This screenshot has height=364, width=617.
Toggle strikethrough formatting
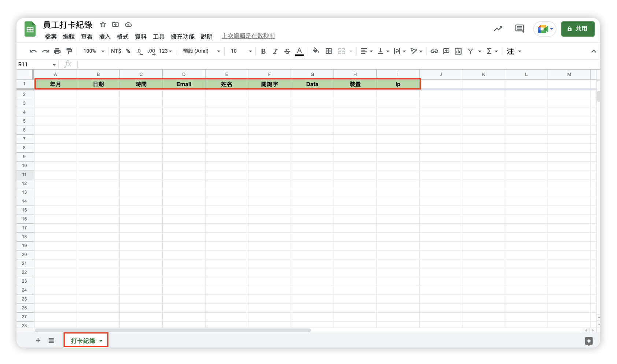pos(287,51)
